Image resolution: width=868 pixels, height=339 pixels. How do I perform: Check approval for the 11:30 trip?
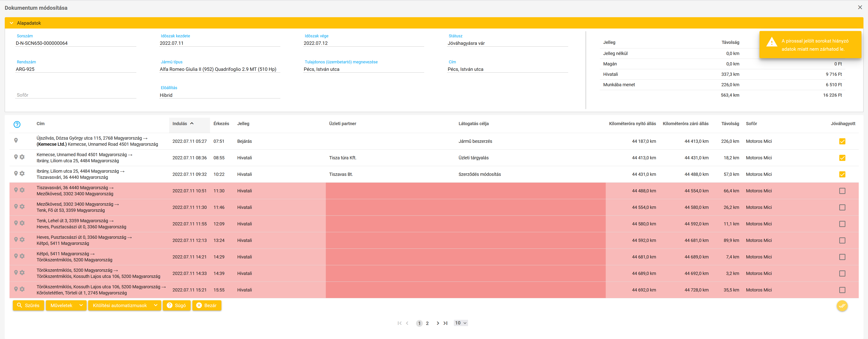click(842, 208)
